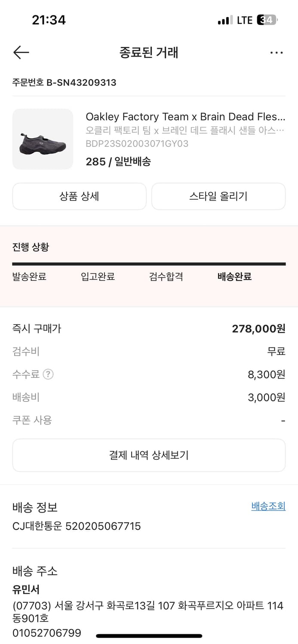This screenshot has height=644, width=298.
Task: Open 배송조회 shipment tracking link
Action: click(x=268, y=507)
